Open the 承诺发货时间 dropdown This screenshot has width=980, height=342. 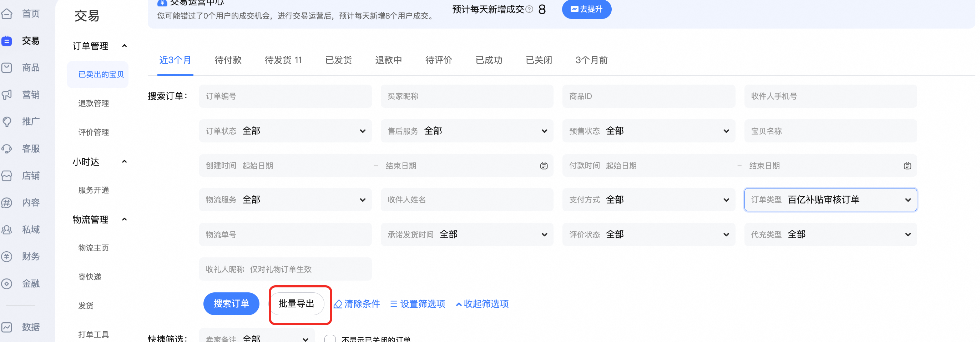click(467, 234)
